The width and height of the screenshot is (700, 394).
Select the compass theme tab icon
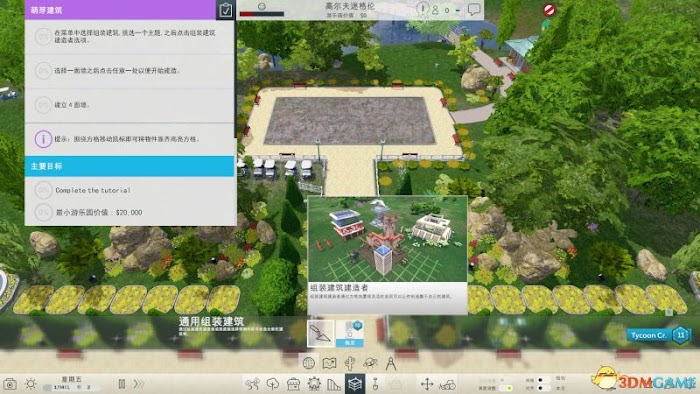click(391, 363)
